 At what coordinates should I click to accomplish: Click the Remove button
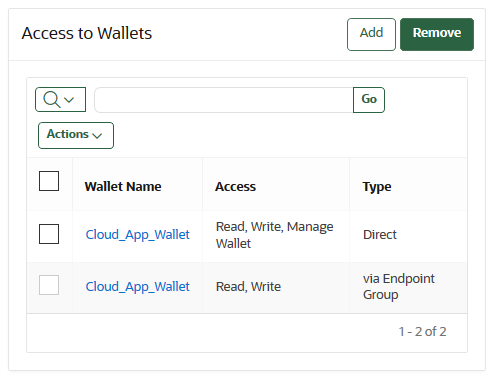tap(437, 34)
